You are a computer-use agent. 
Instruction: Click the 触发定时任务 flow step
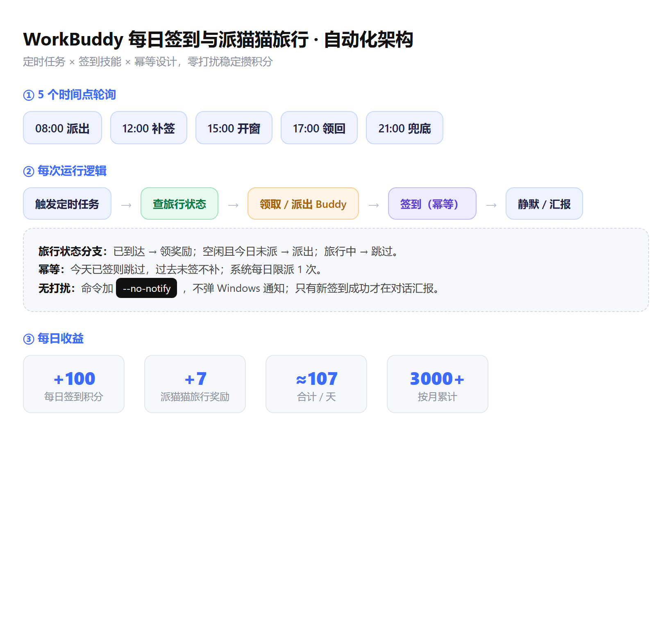[x=67, y=204]
